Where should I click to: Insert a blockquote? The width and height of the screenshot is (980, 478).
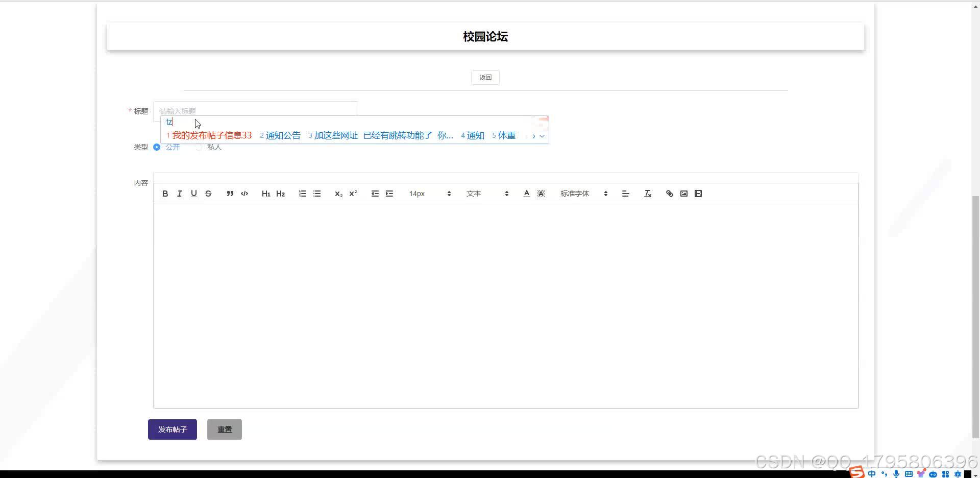[230, 194]
